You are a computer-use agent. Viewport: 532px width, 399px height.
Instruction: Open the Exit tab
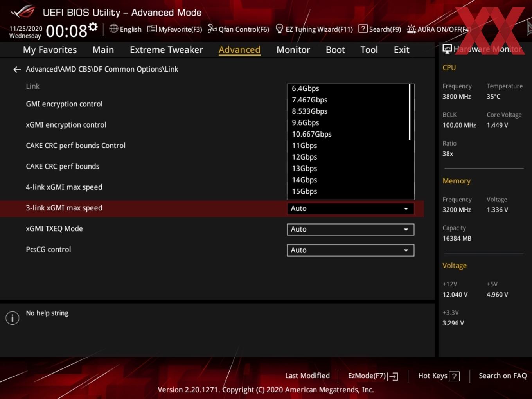401,50
